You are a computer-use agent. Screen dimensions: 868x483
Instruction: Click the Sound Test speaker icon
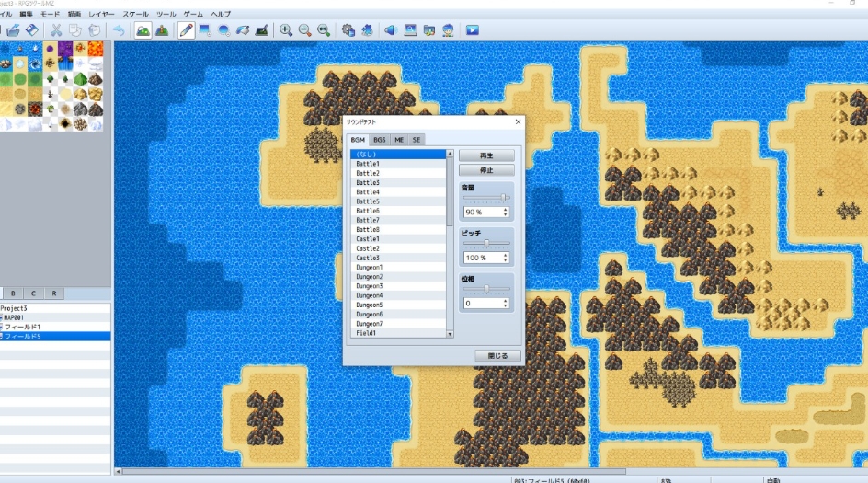tap(391, 30)
